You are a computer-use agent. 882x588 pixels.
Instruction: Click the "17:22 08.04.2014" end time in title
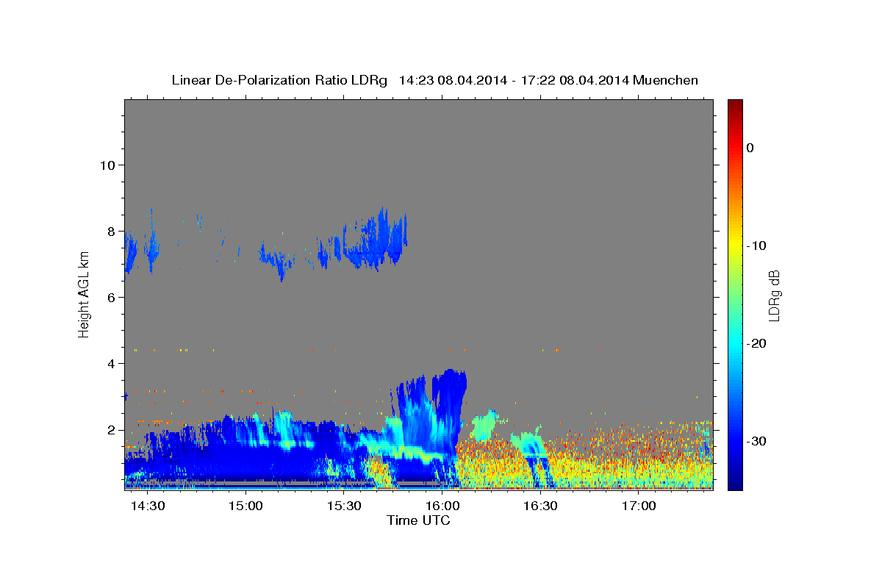574,80
